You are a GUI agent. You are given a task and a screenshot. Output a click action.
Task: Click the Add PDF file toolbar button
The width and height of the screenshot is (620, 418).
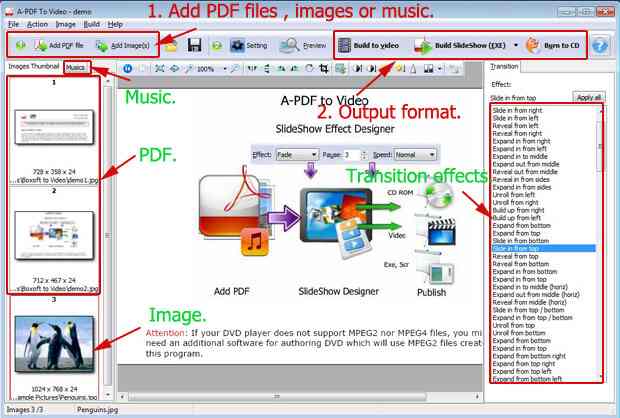point(59,46)
